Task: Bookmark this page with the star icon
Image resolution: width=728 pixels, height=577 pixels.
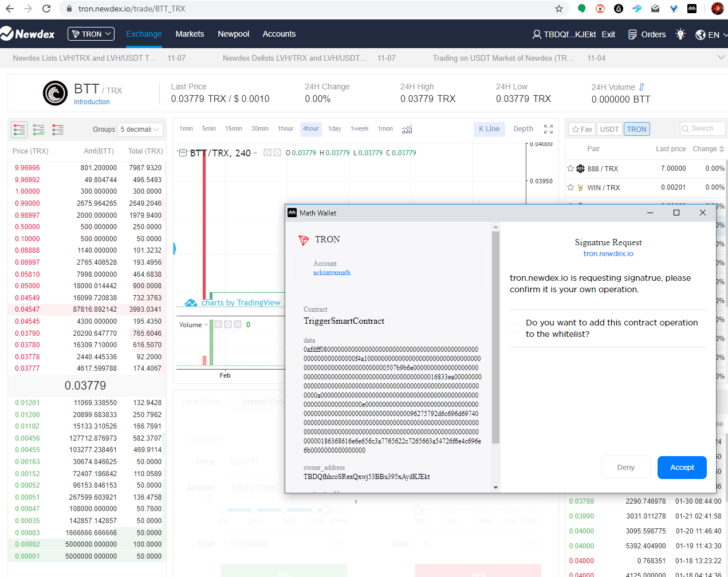Action: 559,9
